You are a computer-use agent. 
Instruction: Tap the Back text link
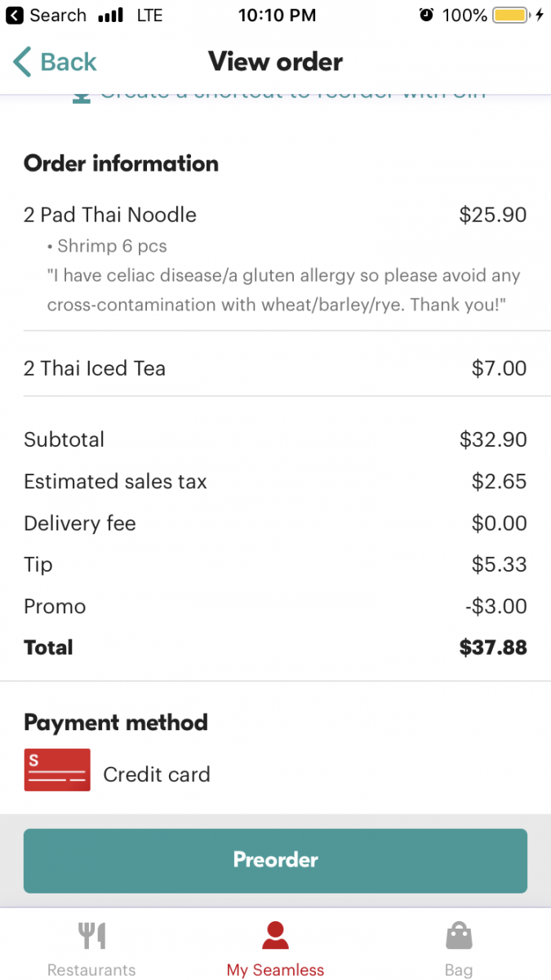pyautogui.click(x=69, y=62)
